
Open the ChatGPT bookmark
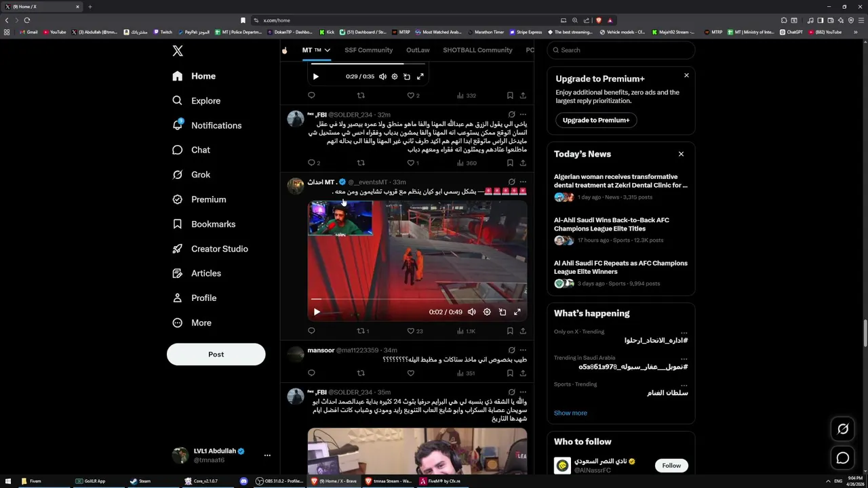tap(791, 32)
